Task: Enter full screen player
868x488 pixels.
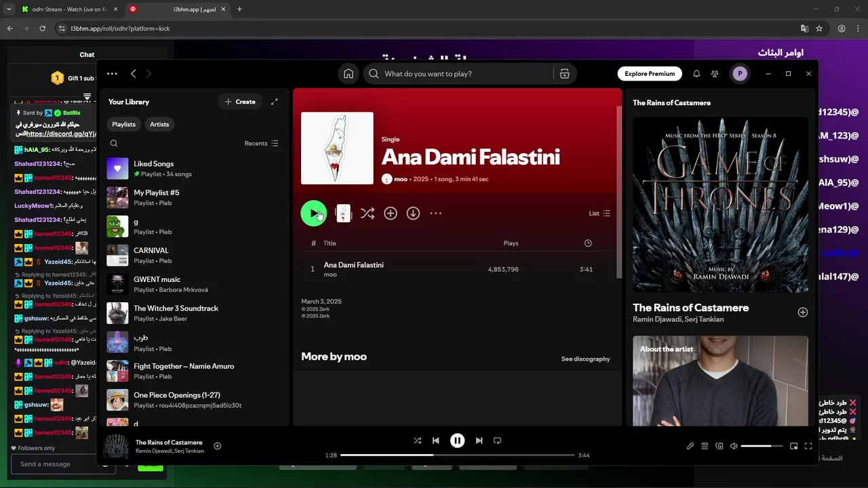Action: pyautogui.click(x=808, y=446)
